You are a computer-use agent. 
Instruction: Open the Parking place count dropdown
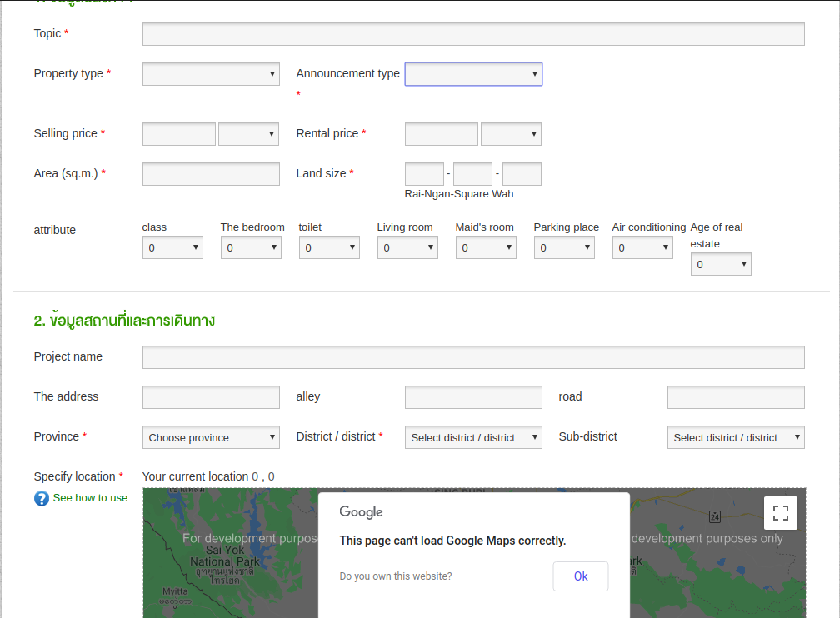(x=564, y=247)
